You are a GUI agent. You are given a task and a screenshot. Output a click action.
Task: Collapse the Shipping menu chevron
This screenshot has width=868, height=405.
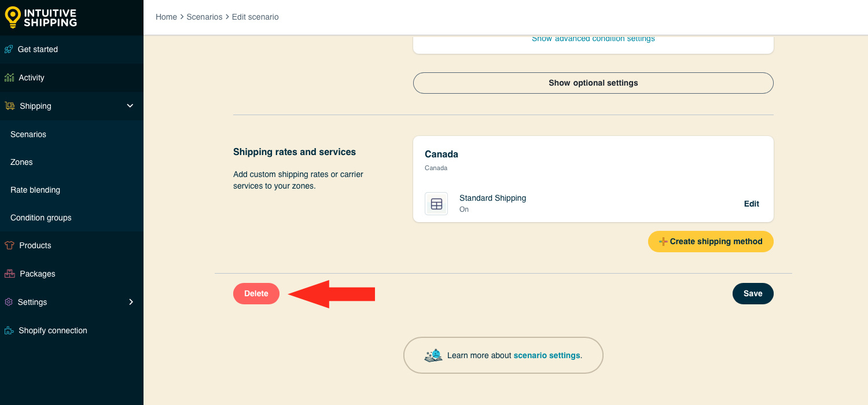(130, 106)
